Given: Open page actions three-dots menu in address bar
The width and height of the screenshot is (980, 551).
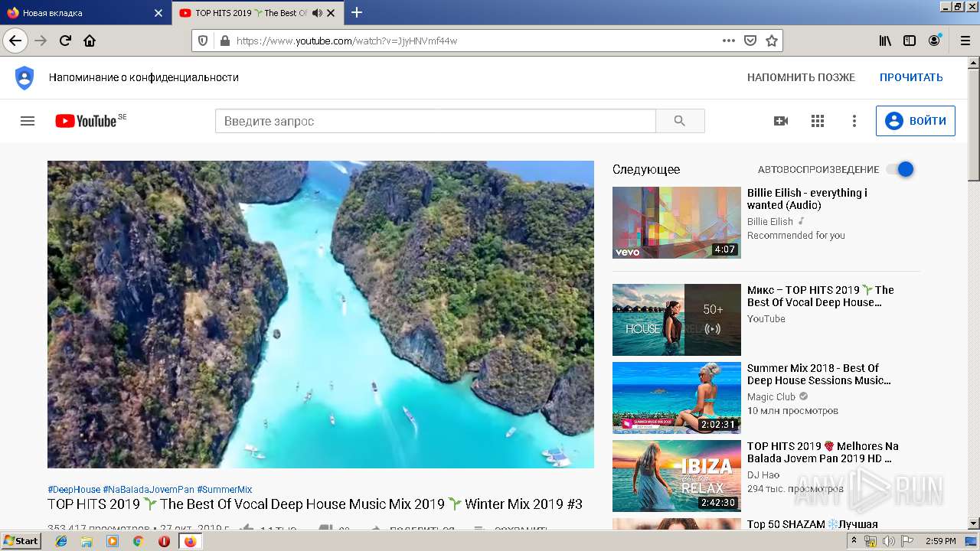Looking at the screenshot, I should point(729,41).
